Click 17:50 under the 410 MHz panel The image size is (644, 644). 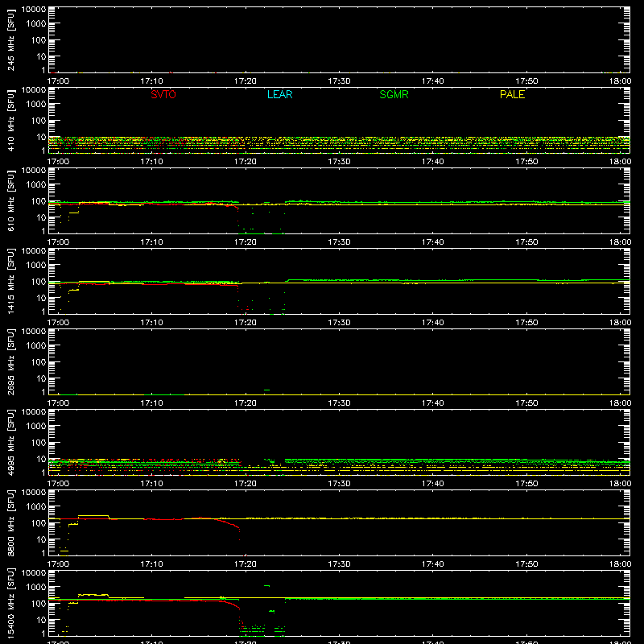(x=526, y=162)
